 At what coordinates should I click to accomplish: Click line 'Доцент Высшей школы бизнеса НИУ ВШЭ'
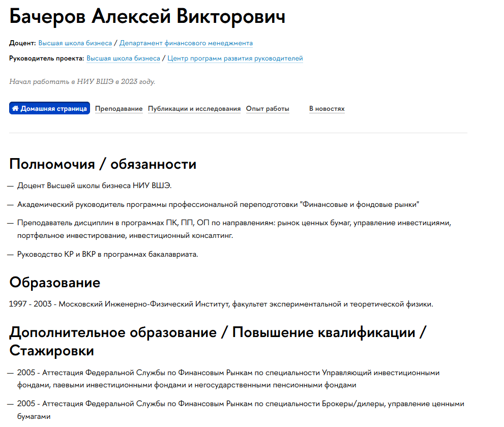[94, 186]
